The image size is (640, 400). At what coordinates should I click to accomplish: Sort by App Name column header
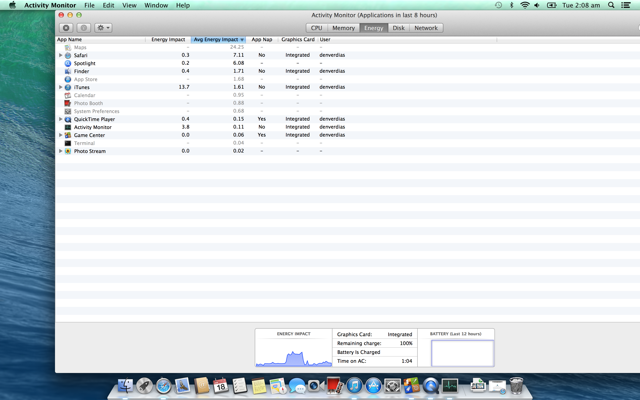coord(100,40)
